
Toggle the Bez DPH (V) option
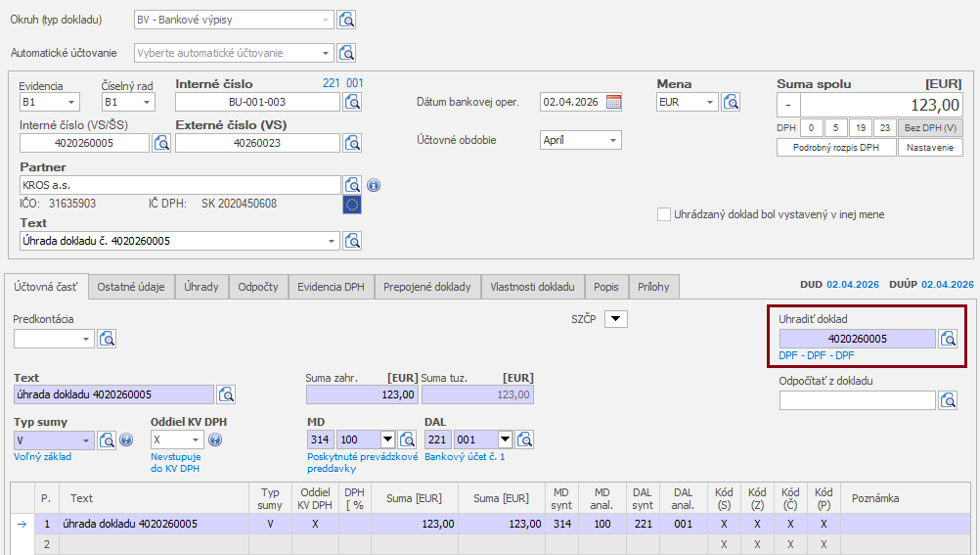click(x=930, y=127)
